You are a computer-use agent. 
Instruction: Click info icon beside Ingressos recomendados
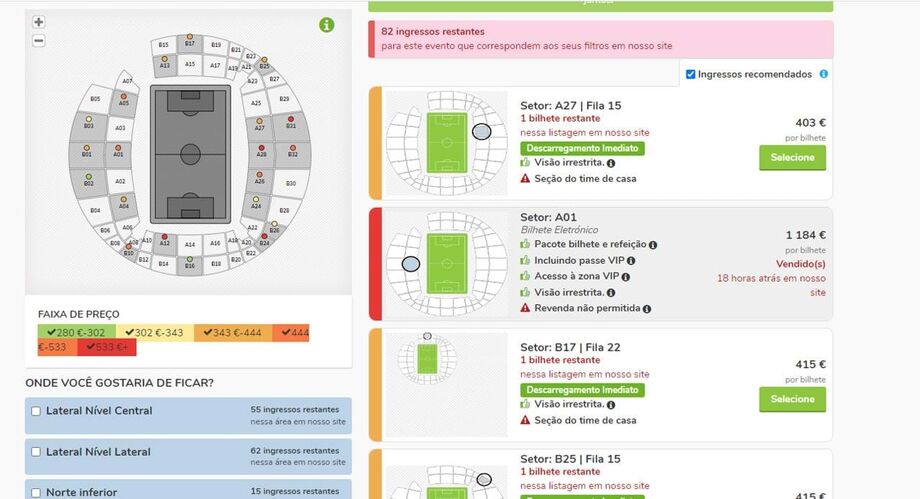point(823,74)
